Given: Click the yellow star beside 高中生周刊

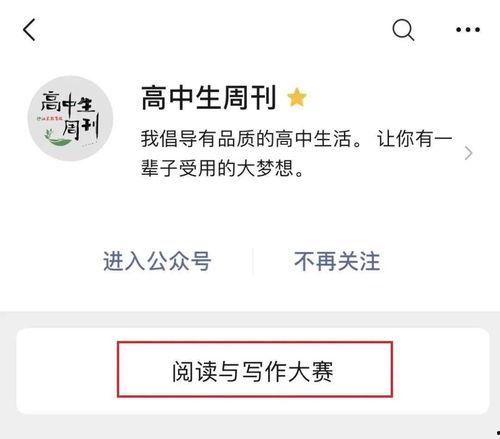Looking at the screenshot, I should (x=297, y=97).
